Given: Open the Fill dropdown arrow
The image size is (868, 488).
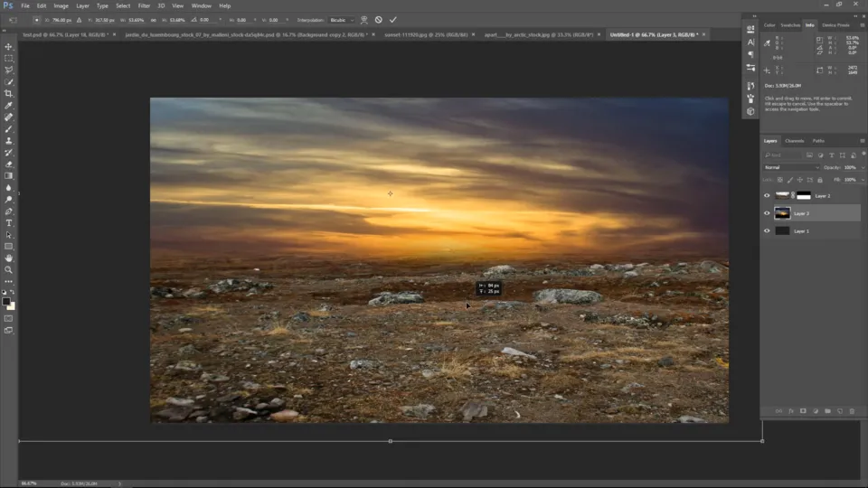Looking at the screenshot, I should pyautogui.click(x=863, y=180).
